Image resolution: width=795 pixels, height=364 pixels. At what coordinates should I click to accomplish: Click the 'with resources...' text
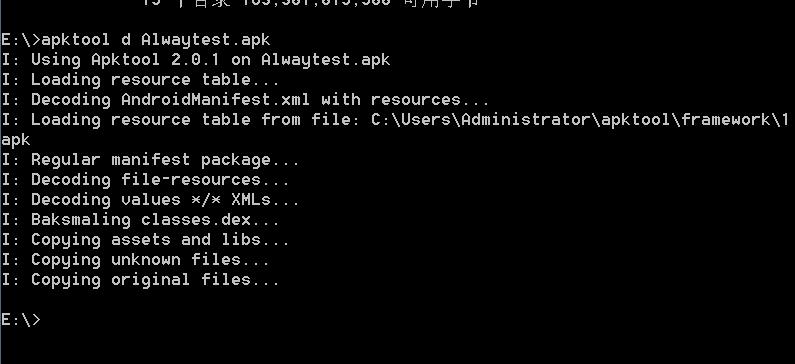point(405,99)
